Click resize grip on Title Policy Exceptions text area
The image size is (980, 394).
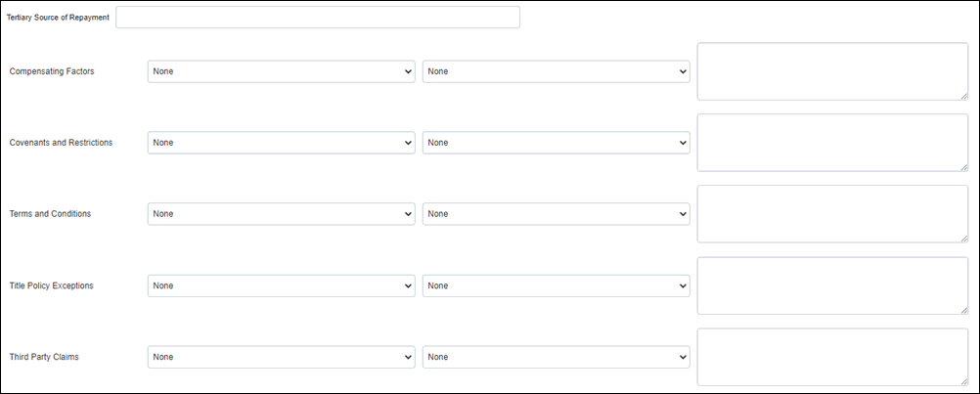coord(963,310)
